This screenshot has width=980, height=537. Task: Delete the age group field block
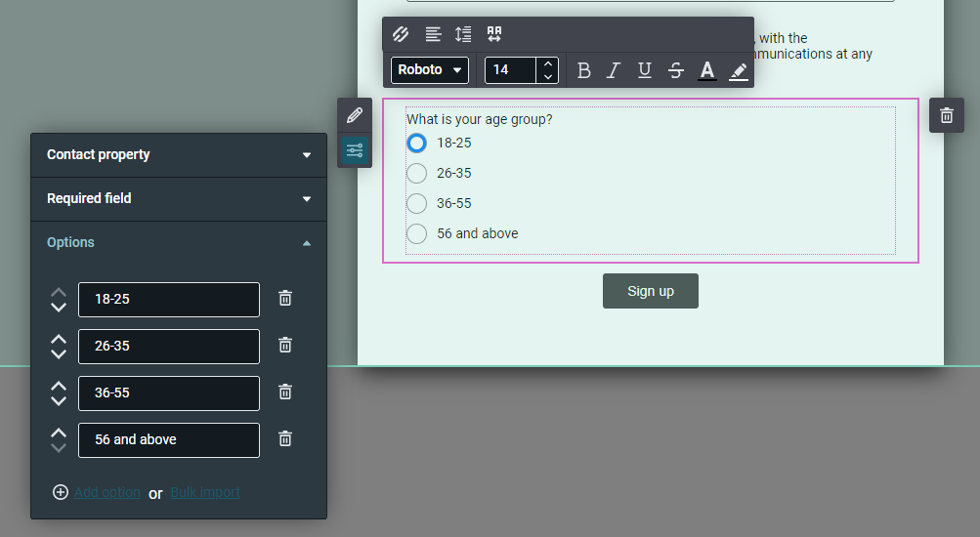(946, 115)
